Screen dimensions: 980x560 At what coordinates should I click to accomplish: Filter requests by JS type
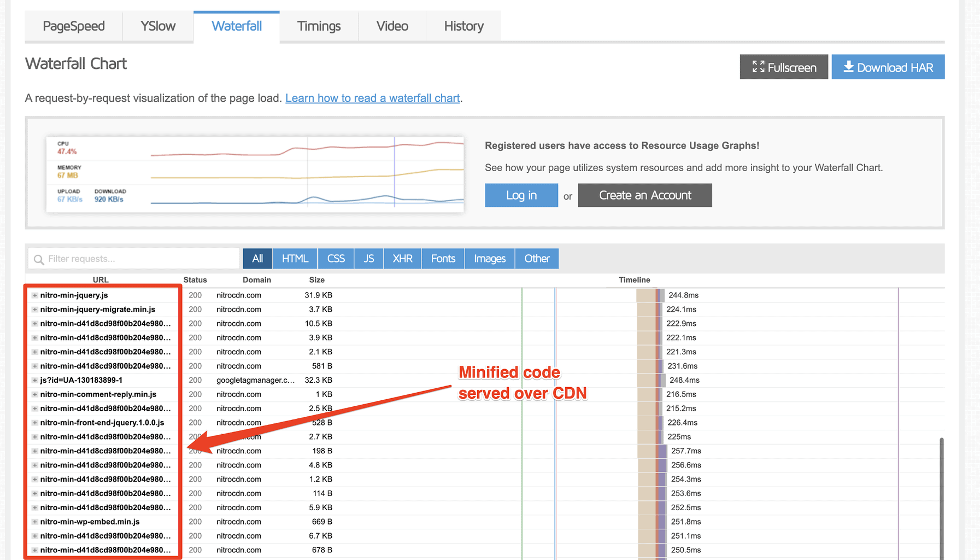369,259
